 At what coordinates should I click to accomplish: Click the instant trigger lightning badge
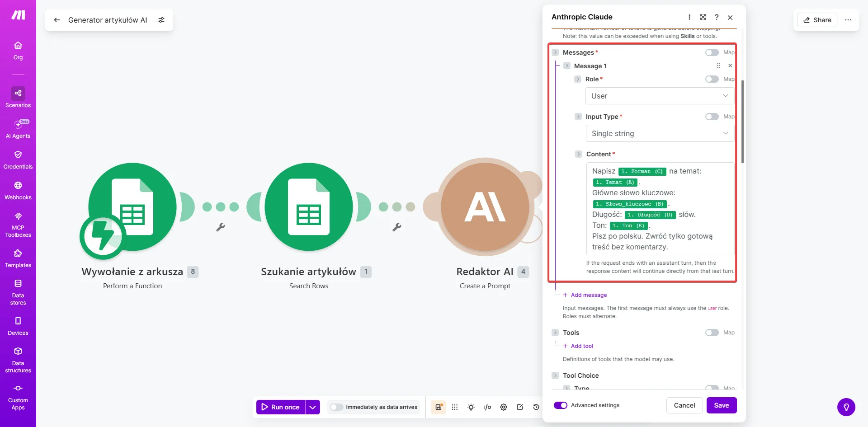coord(103,236)
